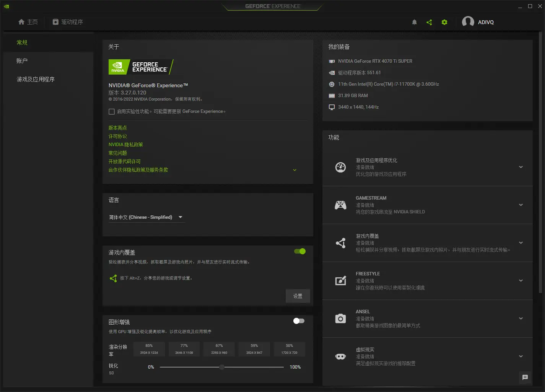Screen dimensions: 545x392
Task: Open the green settings gear icon
Action: [x=444, y=22]
